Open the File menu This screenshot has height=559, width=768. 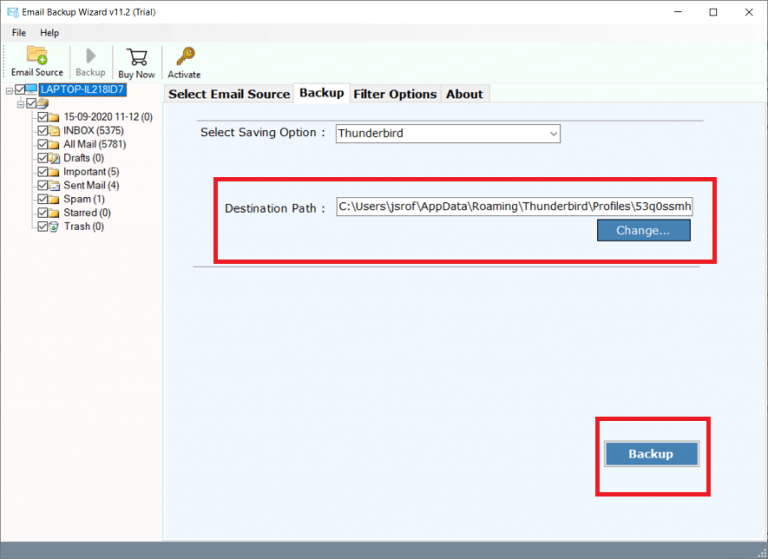pos(19,33)
